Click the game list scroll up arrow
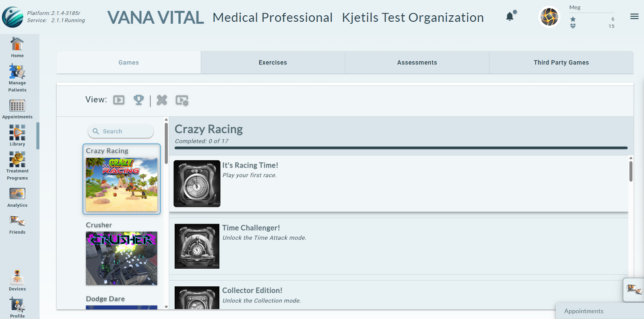The height and width of the screenshot is (319, 644). pos(166,120)
